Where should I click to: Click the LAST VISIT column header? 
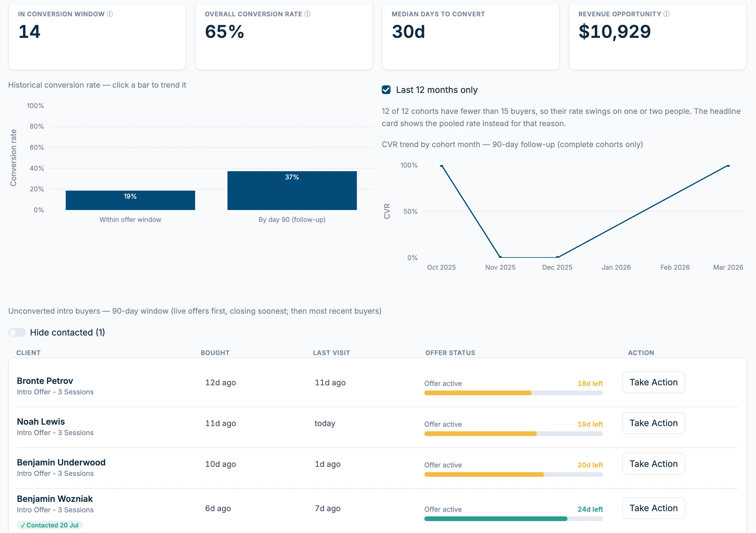[331, 353]
